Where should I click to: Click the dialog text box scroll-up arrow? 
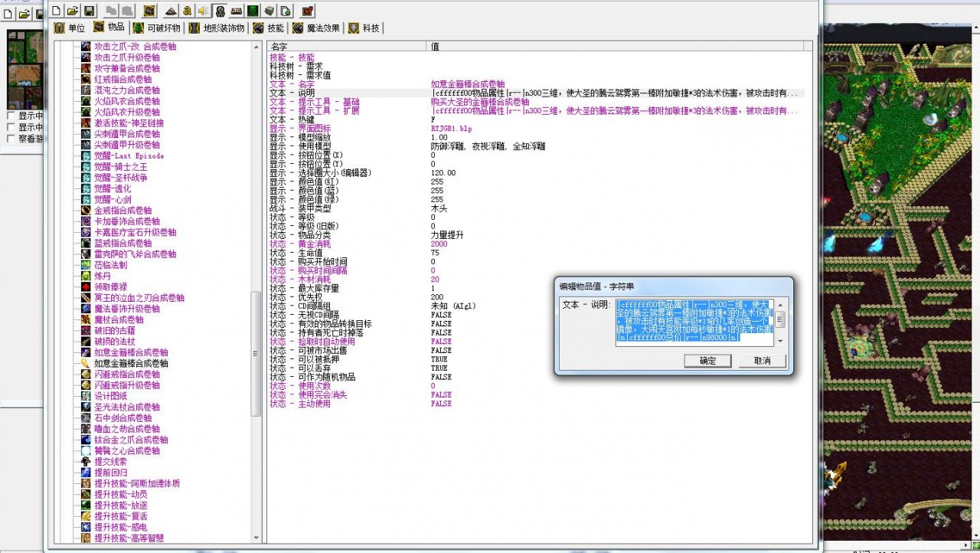click(x=780, y=303)
